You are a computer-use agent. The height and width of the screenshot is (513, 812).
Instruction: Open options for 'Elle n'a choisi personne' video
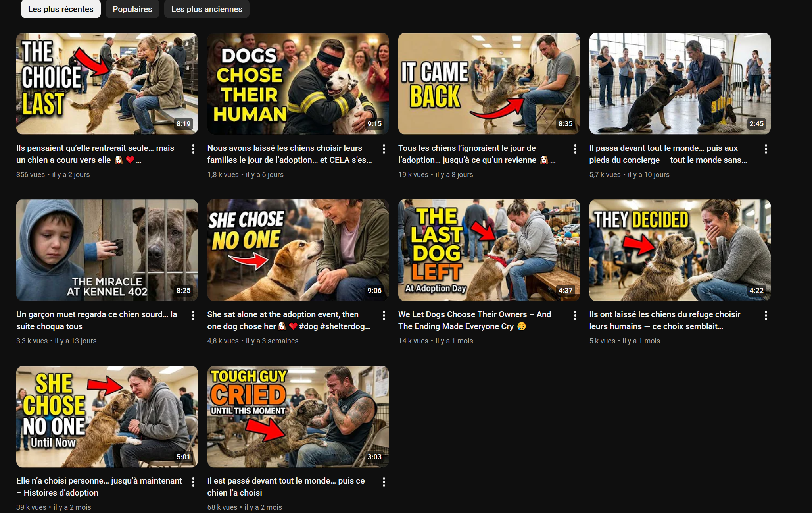point(193,482)
